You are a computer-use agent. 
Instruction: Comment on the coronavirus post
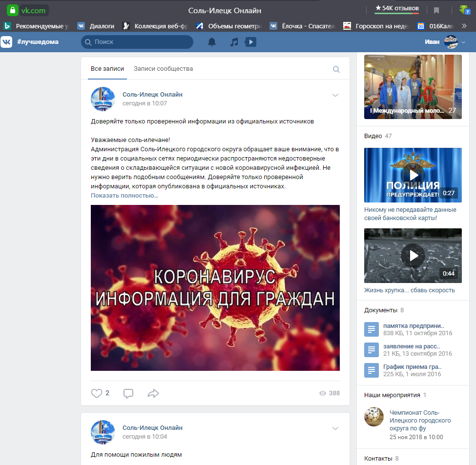pos(128,393)
